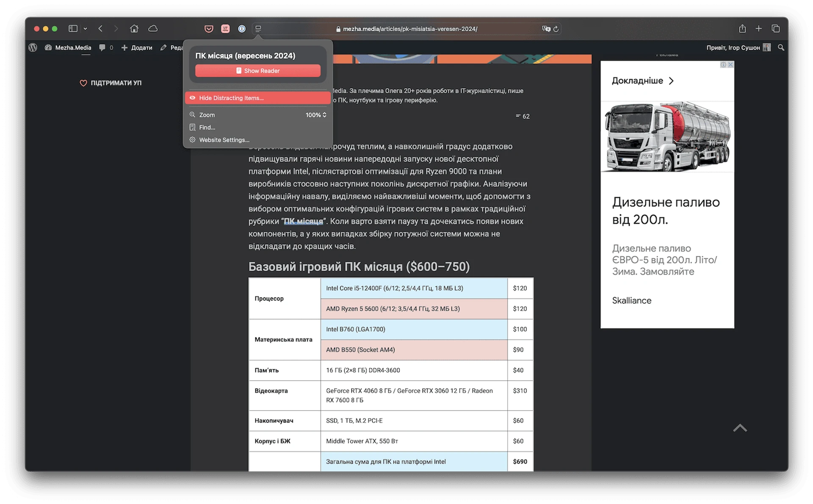This screenshot has height=504, width=813.
Task: Select Hide Distracting Items…
Action: point(258,98)
